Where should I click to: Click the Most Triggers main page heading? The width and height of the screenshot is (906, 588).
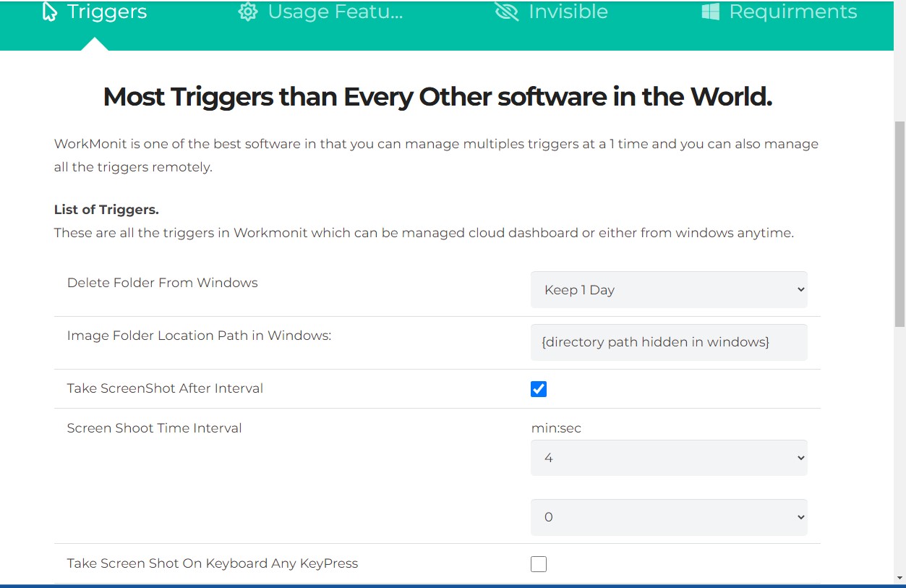pos(437,97)
